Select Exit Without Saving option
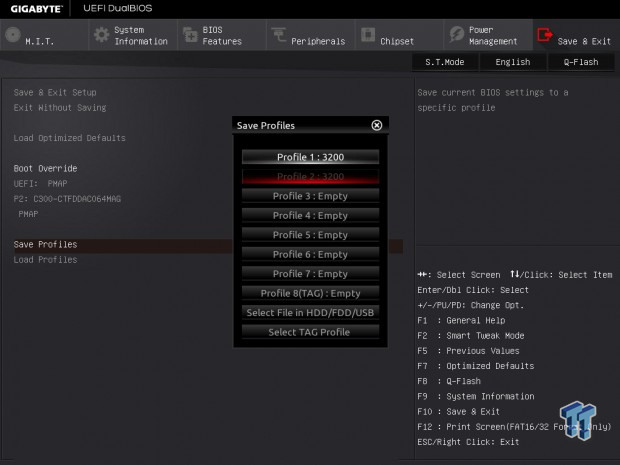620x465 pixels. coord(60,108)
